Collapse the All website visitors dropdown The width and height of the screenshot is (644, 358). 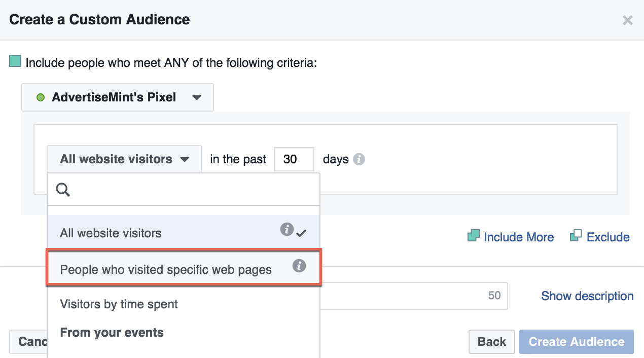tap(124, 159)
